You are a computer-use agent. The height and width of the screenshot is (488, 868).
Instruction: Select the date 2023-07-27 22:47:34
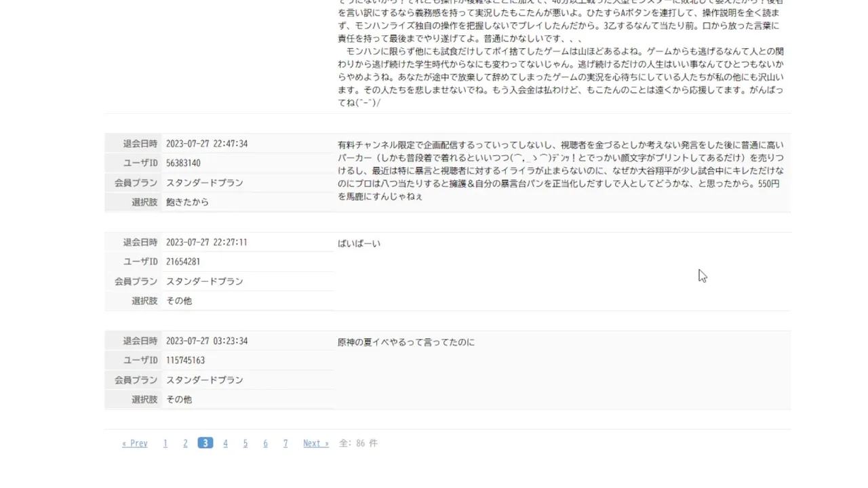pos(207,144)
